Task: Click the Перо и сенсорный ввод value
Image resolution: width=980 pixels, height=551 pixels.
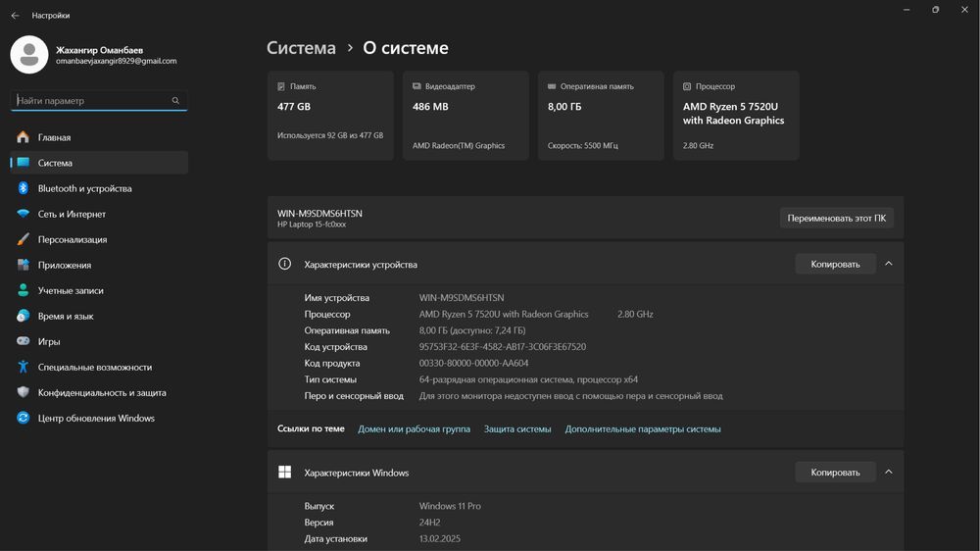Action: pos(570,396)
